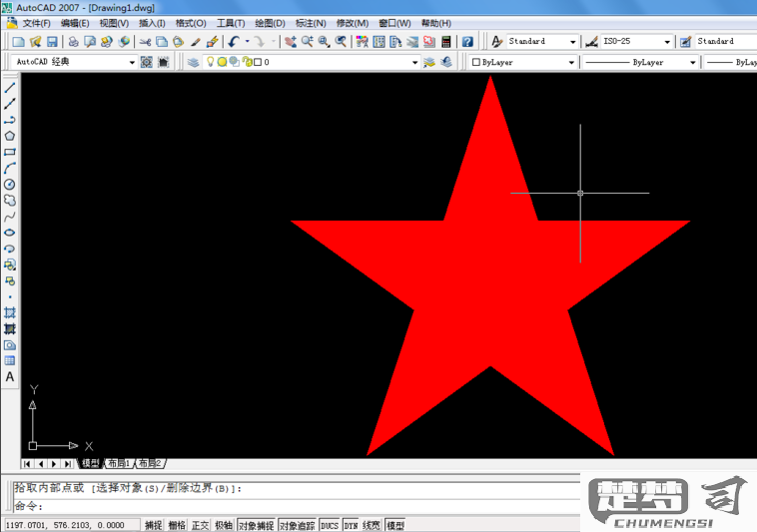Open the 帮助(H) menu
Viewport: 757px width, 532px height.
[x=436, y=23]
